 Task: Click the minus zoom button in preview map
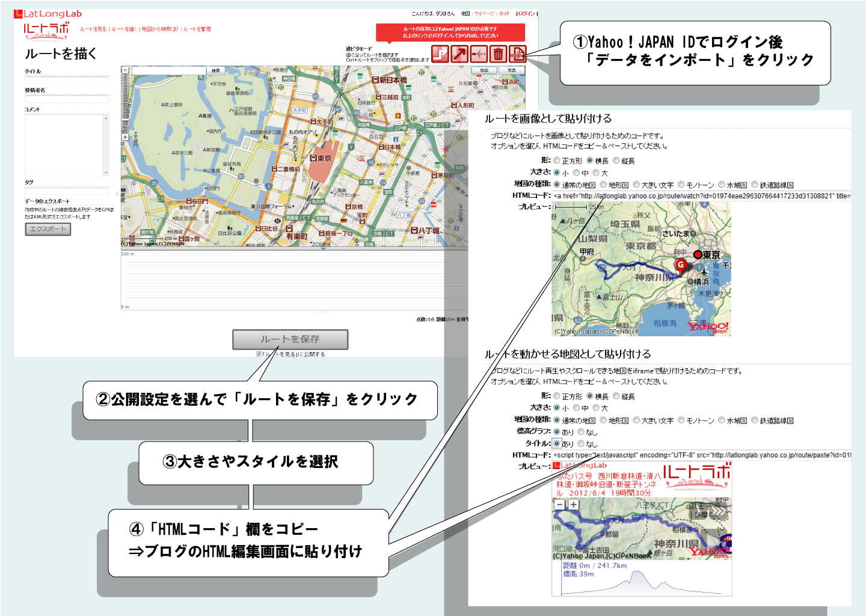tap(560, 505)
